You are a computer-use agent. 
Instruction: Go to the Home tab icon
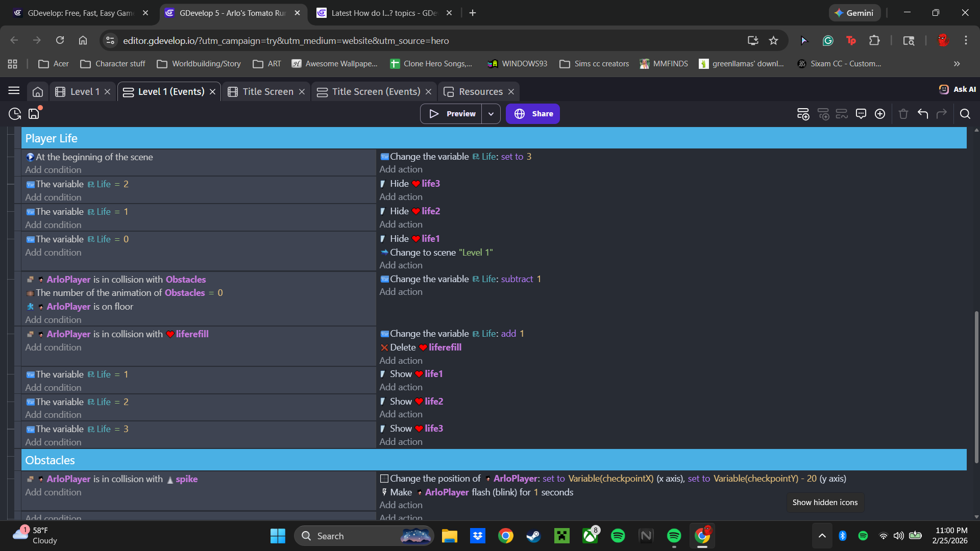(x=38, y=92)
